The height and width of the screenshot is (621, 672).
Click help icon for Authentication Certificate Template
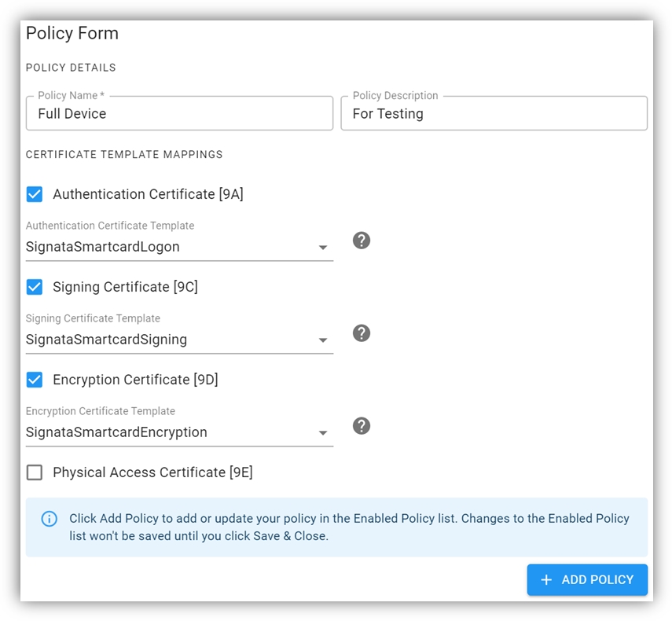coord(361,241)
